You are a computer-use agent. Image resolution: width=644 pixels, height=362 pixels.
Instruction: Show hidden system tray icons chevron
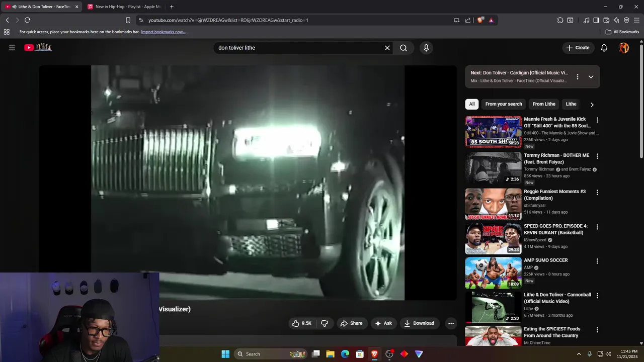coord(579,354)
